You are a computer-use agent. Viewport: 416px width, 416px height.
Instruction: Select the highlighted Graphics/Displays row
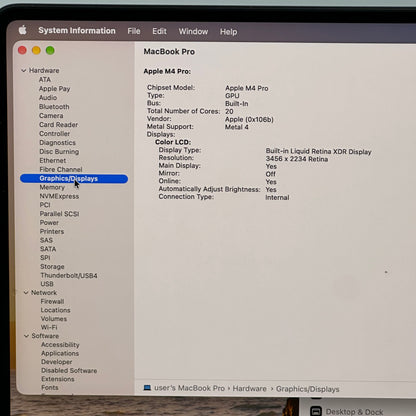[74, 179]
